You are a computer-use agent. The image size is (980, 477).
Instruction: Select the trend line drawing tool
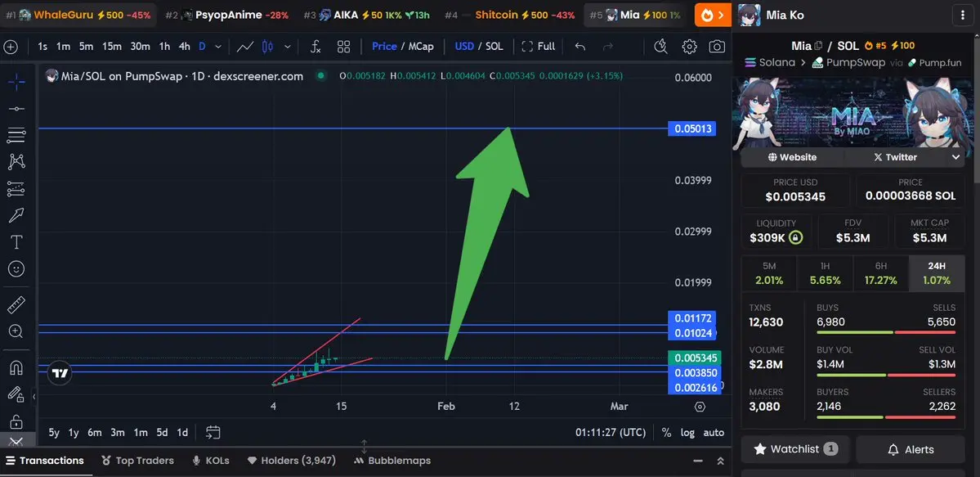point(16,109)
